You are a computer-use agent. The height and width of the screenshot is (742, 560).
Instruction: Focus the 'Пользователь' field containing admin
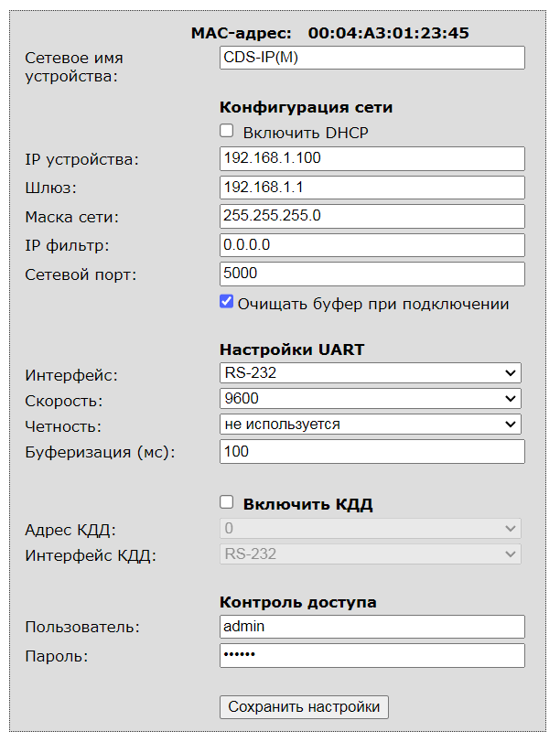[372, 627]
